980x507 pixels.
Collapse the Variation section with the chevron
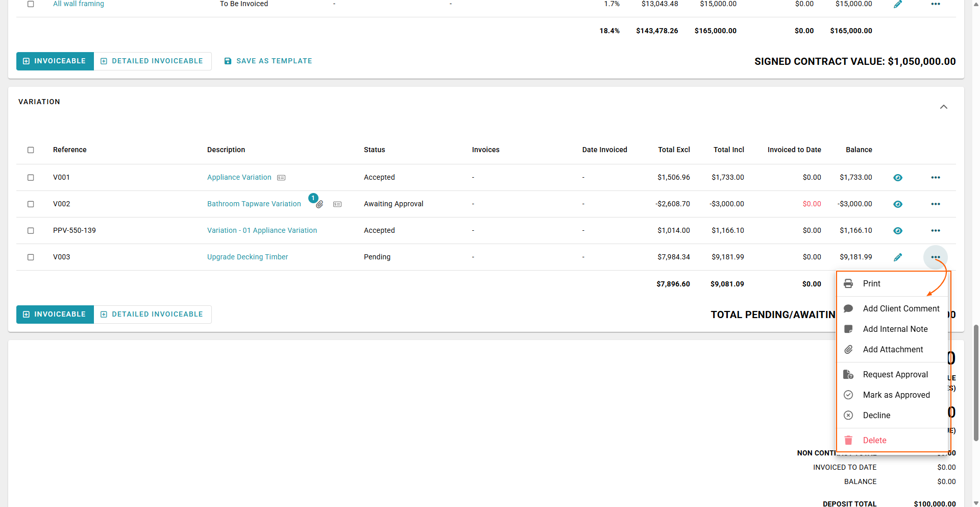coord(944,107)
